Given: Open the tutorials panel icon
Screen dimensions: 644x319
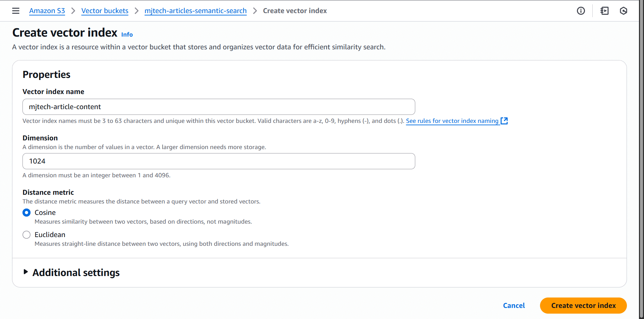Looking at the screenshot, I should [x=604, y=10].
